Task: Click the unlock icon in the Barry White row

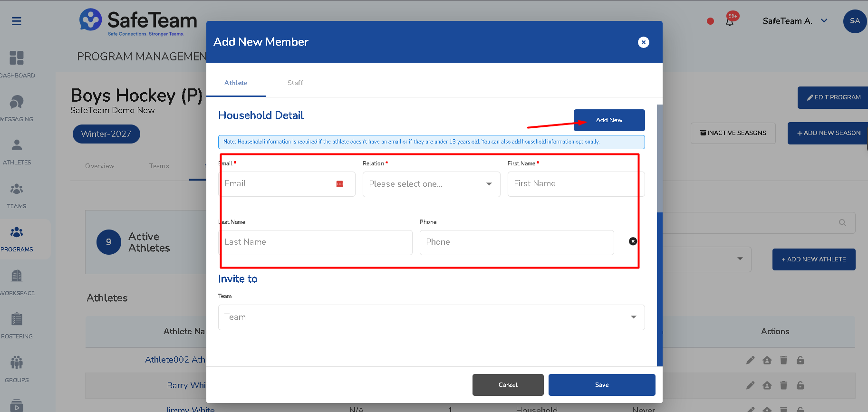Action: tap(800, 385)
